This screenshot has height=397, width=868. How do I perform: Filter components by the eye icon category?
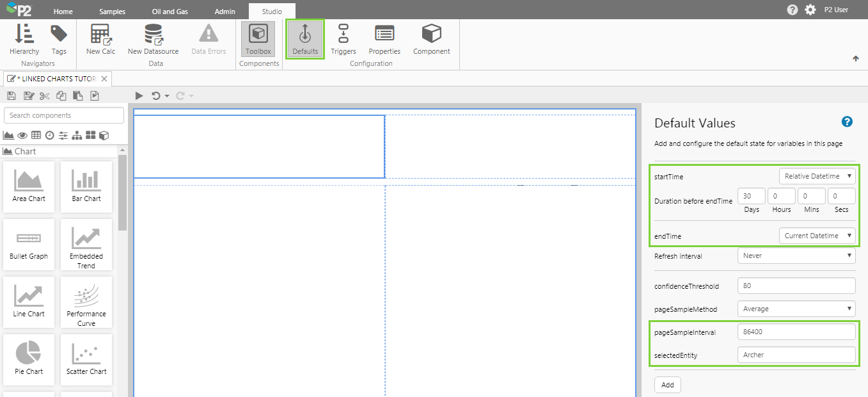(22, 135)
